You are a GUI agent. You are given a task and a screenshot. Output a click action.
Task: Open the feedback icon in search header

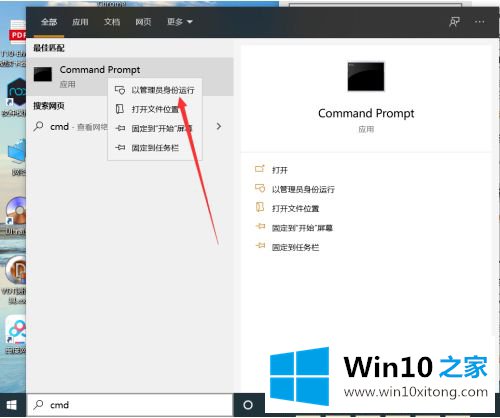(x=454, y=22)
